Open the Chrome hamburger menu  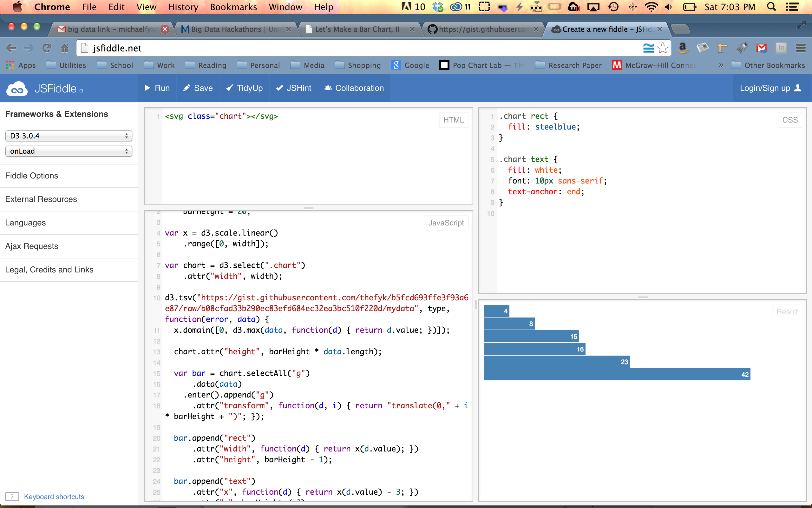(x=801, y=48)
